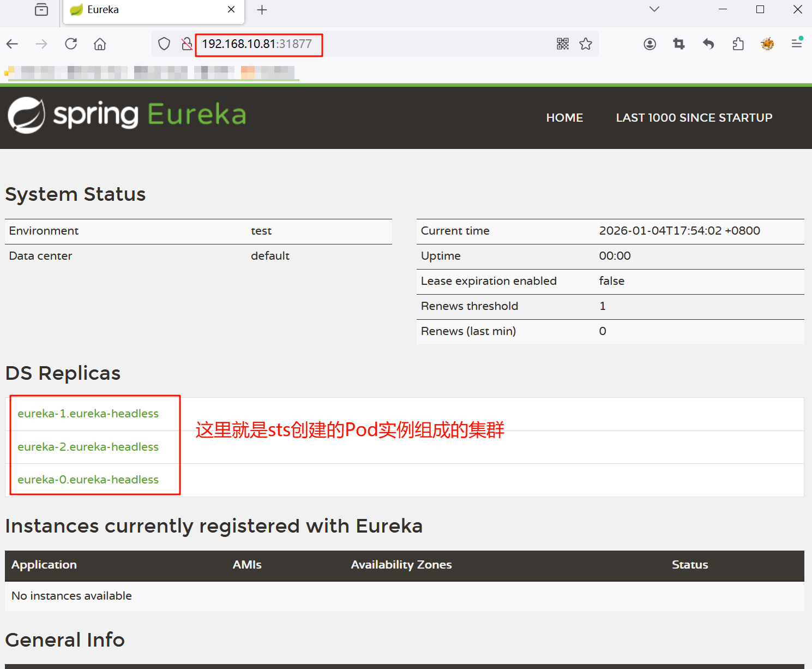
Task: Click the undo arrow toolbar icon
Action: (x=708, y=44)
